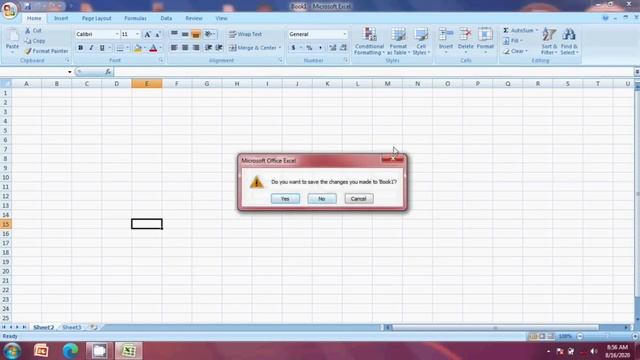Open Format in Cells group
The width and height of the screenshot is (640, 360).
485,40
